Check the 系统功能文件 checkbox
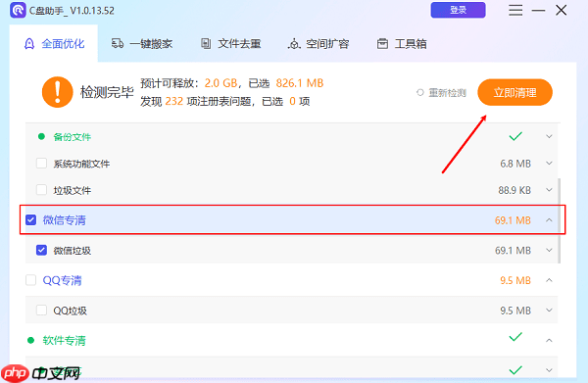 coord(41,164)
